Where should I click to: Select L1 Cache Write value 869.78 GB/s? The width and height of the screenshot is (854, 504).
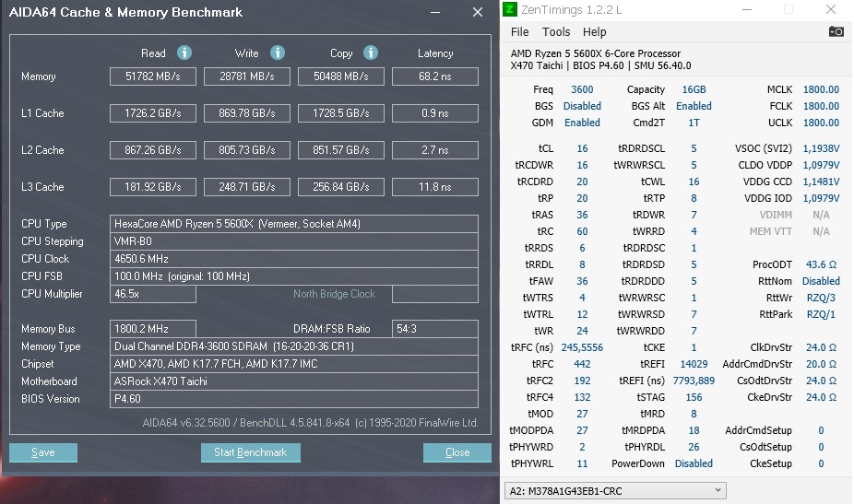click(x=247, y=113)
